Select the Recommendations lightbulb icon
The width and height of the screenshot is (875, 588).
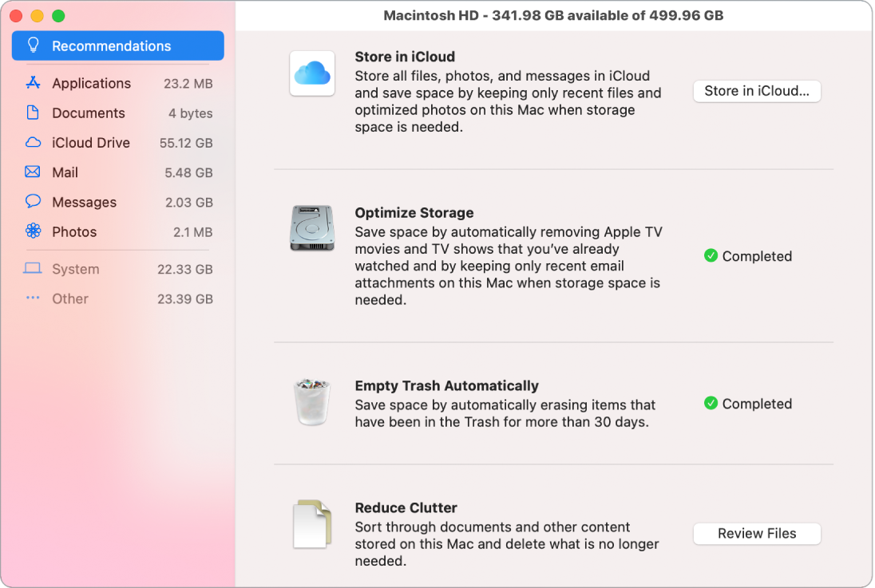(x=32, y=45)
